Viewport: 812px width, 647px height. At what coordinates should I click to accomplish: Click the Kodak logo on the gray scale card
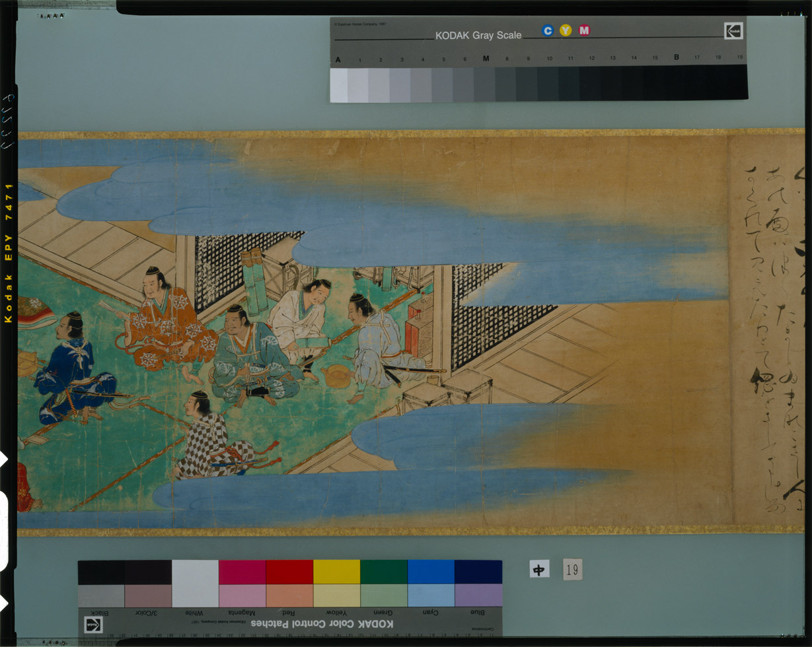pos(733,31)
